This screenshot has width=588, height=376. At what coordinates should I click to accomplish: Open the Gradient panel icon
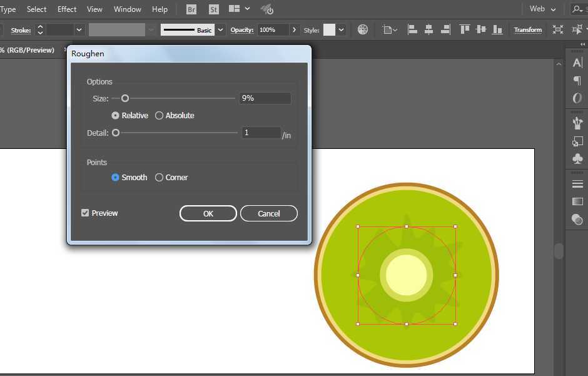pos(577,201)
